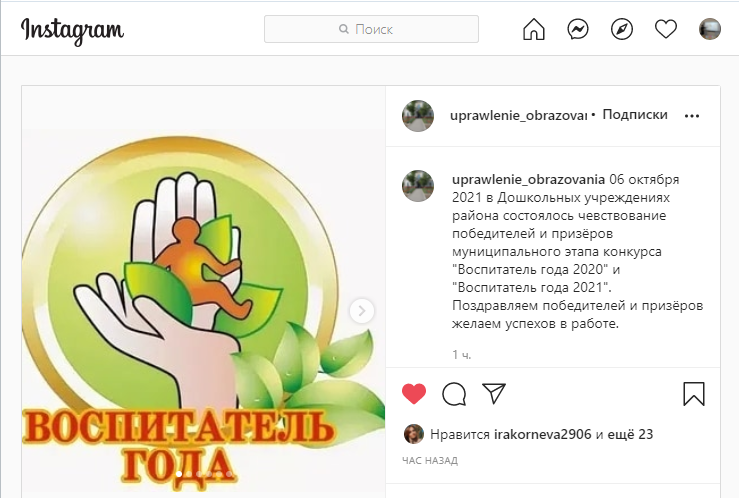Select the second carousel dot indicator

[189, 474]
